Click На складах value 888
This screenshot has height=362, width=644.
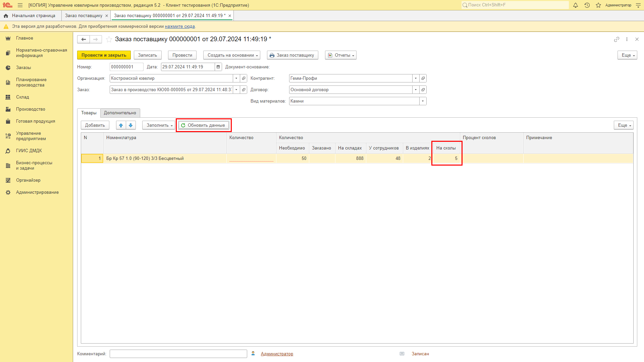pyautogui.click(x=351, y=159)
